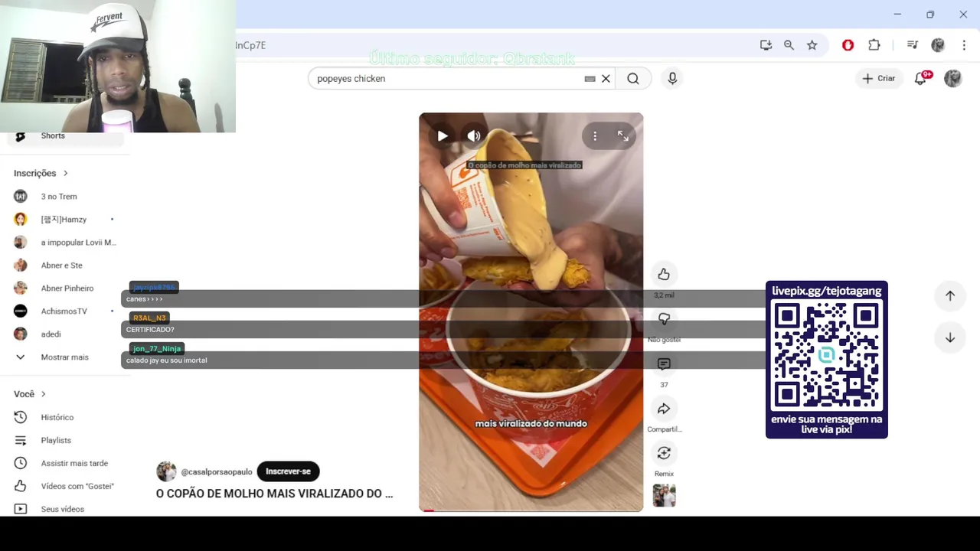The height and width of the screenshot is (551, 980).
Task: Open Playlists in the sidebar
Action: tap(65, 440)
